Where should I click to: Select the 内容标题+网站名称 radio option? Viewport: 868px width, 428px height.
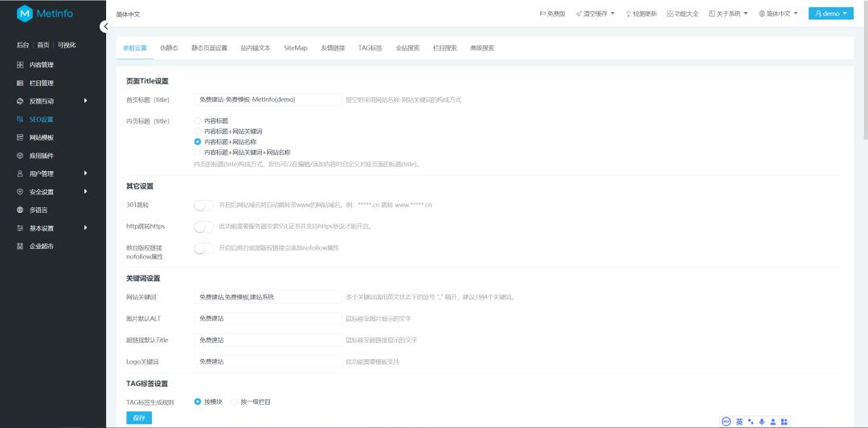pyautogui.click(x=198, y=142)
